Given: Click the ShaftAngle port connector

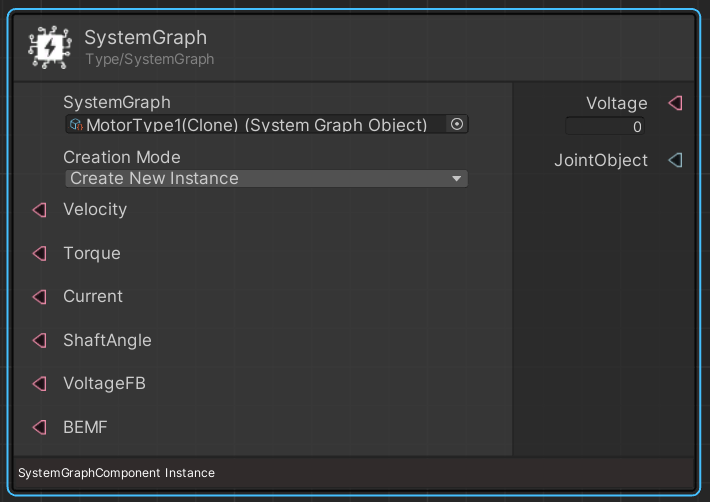Looking at the screenshot, I should [40, 340].
